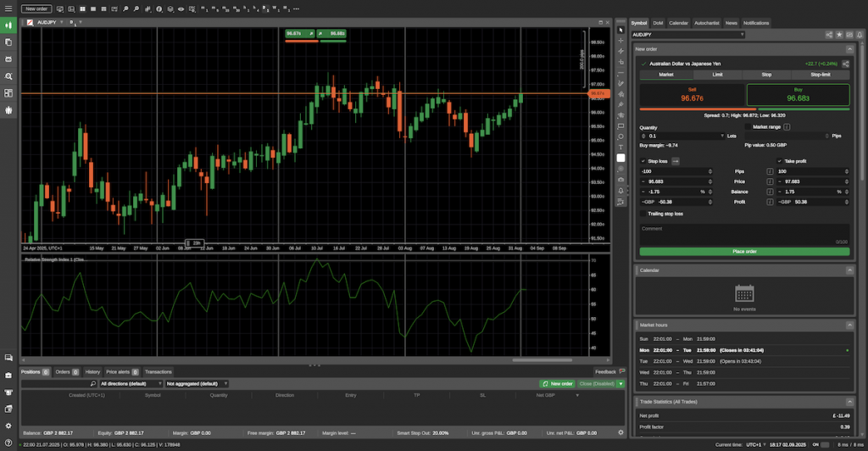868x451 pixels.
Task: Open email alert icon in symbol panel
Action: coord(849,35)
